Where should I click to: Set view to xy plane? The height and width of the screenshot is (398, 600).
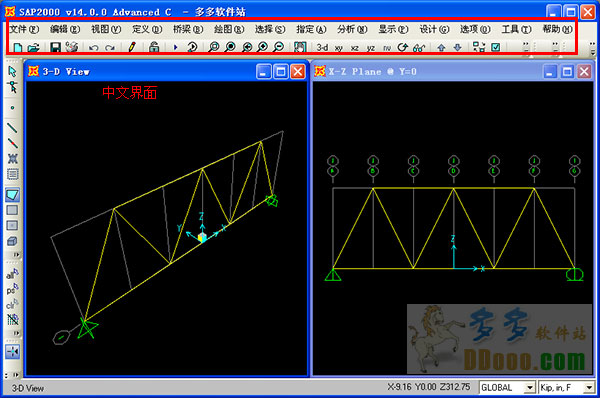pyautogui.click(x=339, y=48)
